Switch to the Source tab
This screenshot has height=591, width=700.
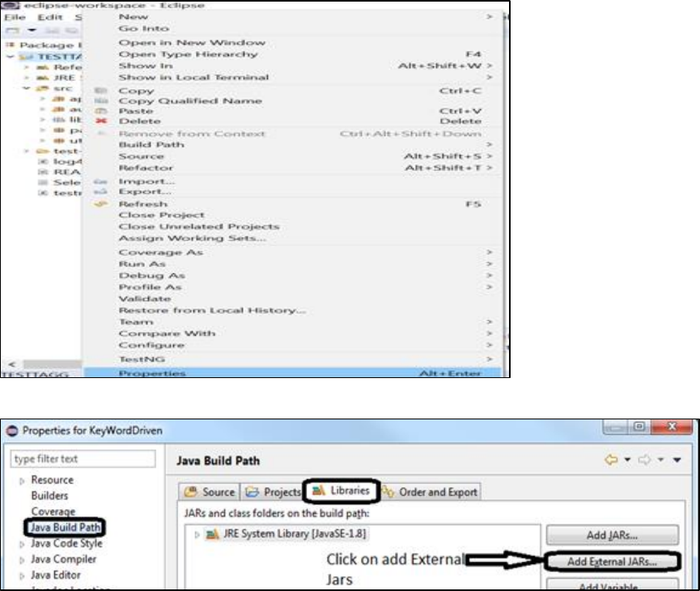pyautogui.click(x=210, y=492)
